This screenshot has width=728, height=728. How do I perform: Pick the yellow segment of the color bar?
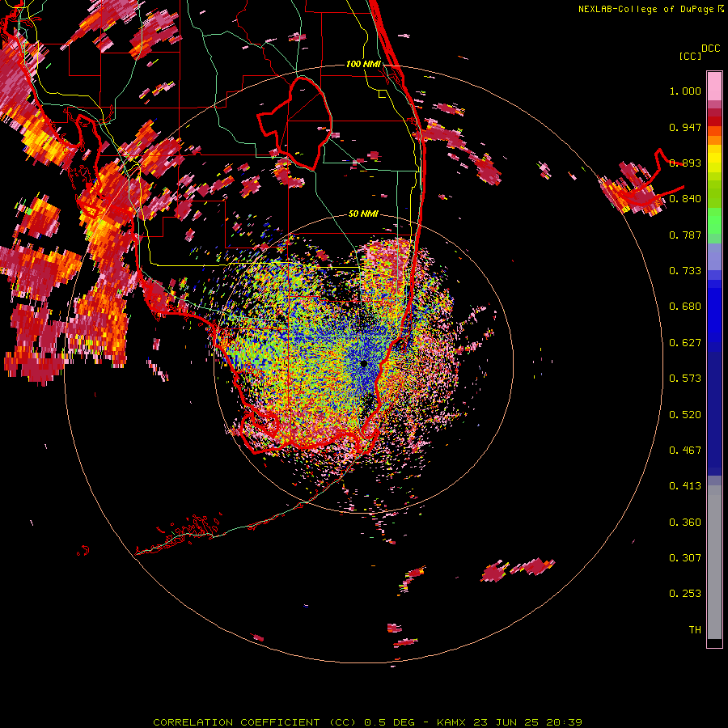click(x=714, y=163)
